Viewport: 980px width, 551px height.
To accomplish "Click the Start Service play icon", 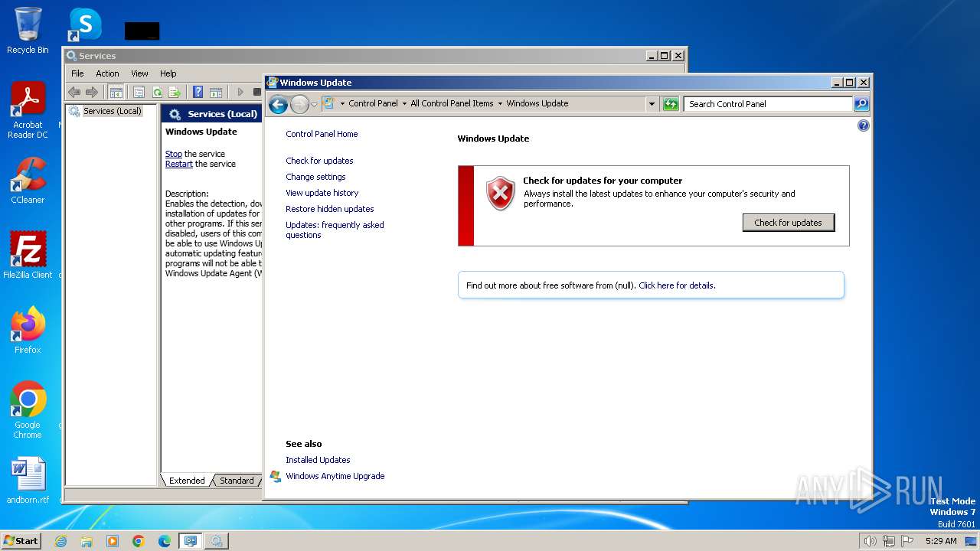I will [x=240, y=93].
